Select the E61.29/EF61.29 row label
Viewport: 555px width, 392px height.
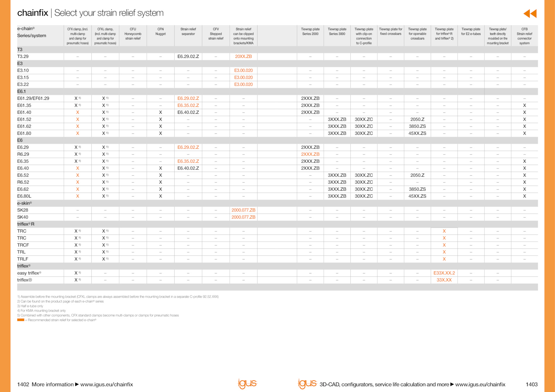33,98
